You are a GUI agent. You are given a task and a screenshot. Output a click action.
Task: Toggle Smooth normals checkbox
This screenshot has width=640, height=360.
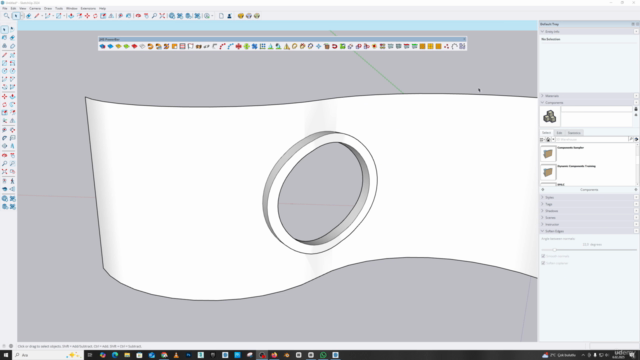[543, 256]
